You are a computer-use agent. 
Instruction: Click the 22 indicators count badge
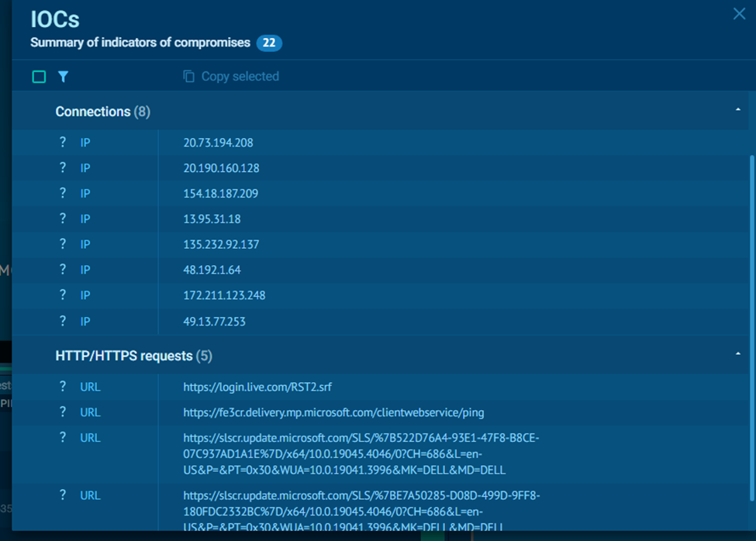point(269,43)
